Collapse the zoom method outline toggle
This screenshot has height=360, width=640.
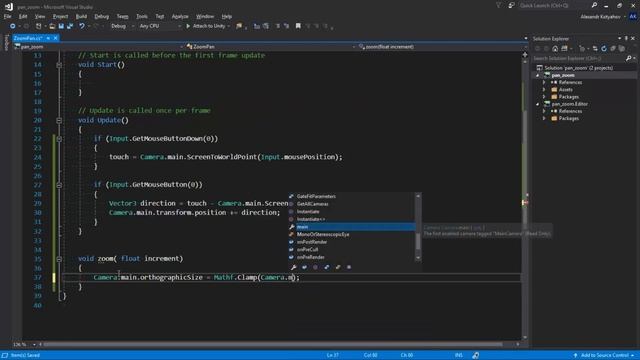(x=59, y=259)
